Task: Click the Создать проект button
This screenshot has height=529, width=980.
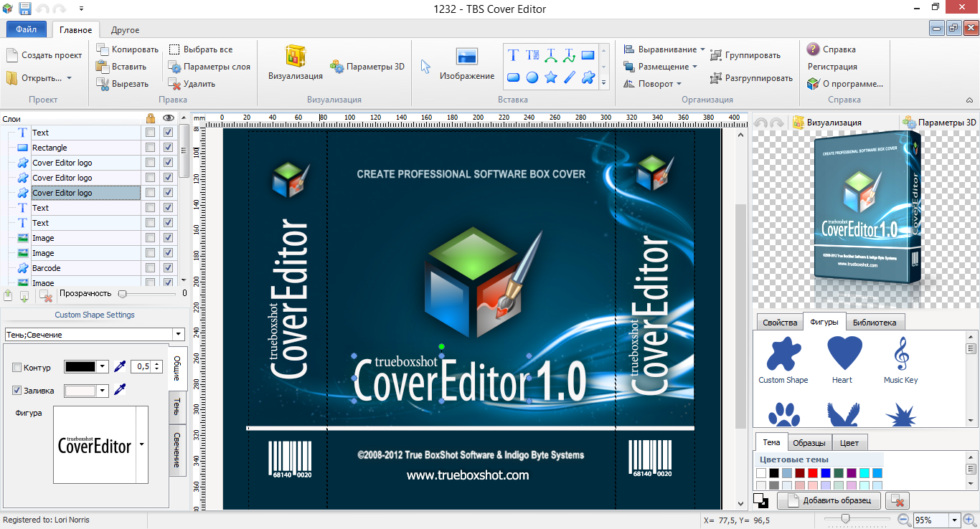Action: pos(44,55)
